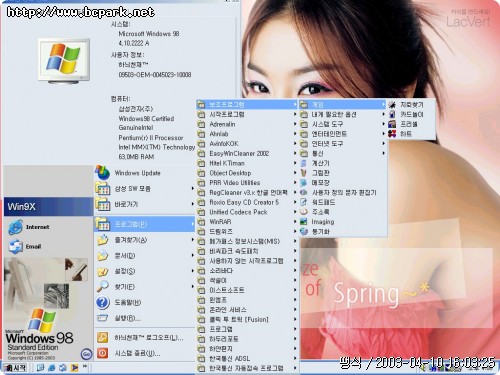Open Imaging program

(x=343, y=222)
